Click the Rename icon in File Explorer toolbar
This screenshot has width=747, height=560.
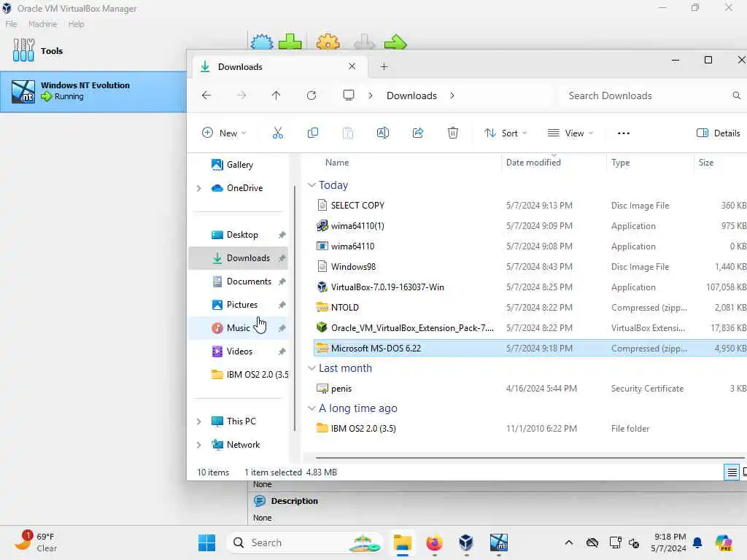[x=383, y=133]
